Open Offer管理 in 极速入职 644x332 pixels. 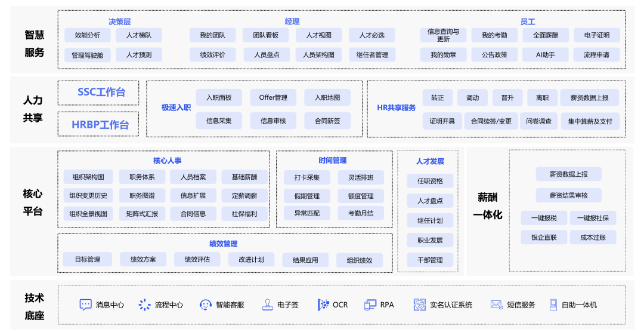tap(273, 97)
